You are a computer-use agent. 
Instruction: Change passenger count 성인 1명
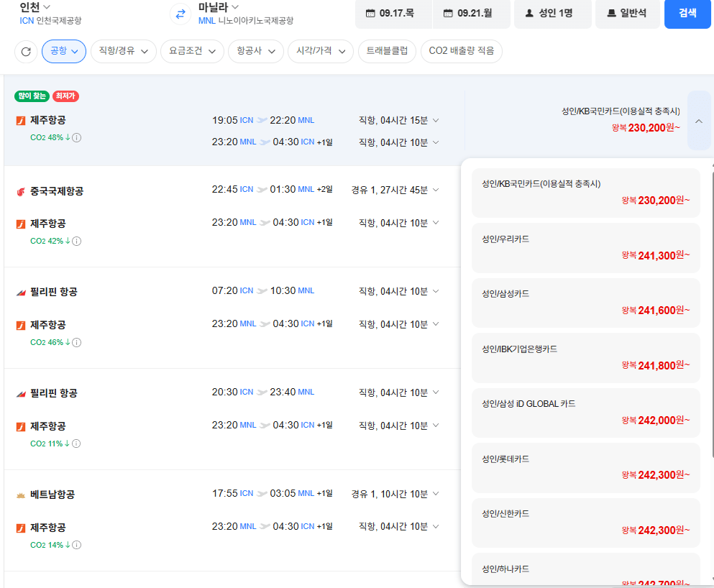coord(553,14)
